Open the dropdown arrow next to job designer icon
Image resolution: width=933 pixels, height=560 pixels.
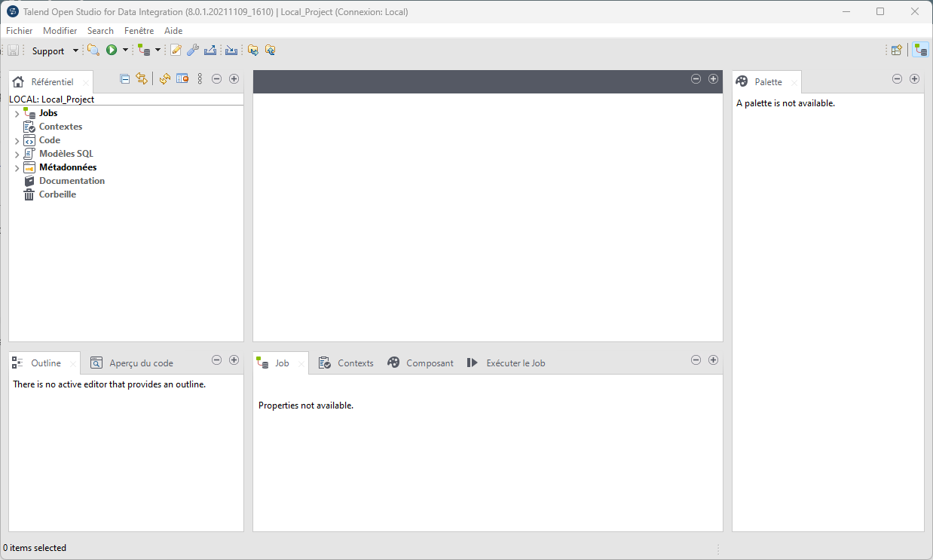pos(158,50)
